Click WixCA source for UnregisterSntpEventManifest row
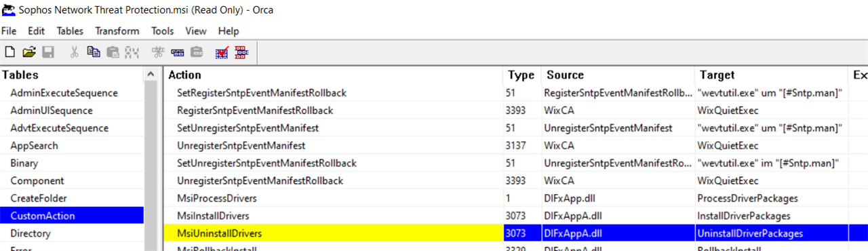Image resolution: width=868 pixels, height=251 pixels. coord(618,146)
